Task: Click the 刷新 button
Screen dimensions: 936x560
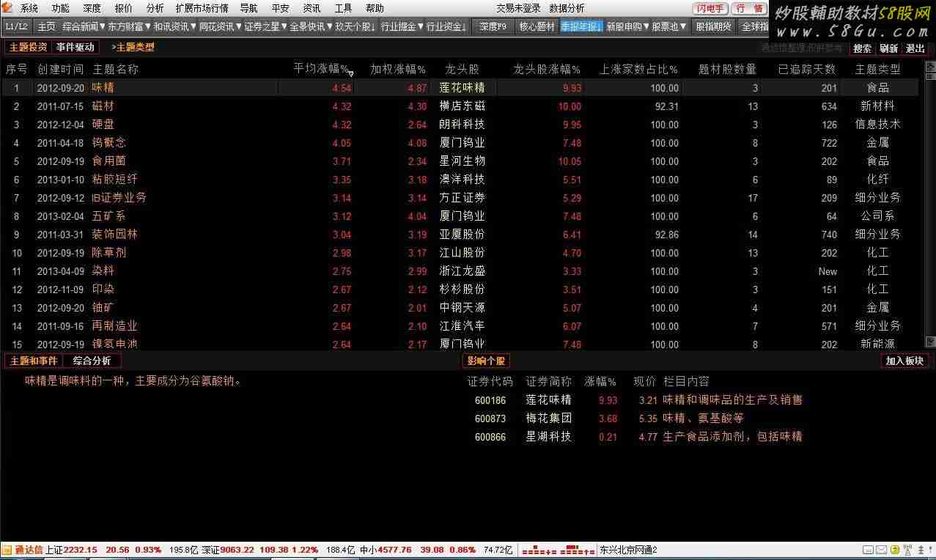Action: point(889,48)
